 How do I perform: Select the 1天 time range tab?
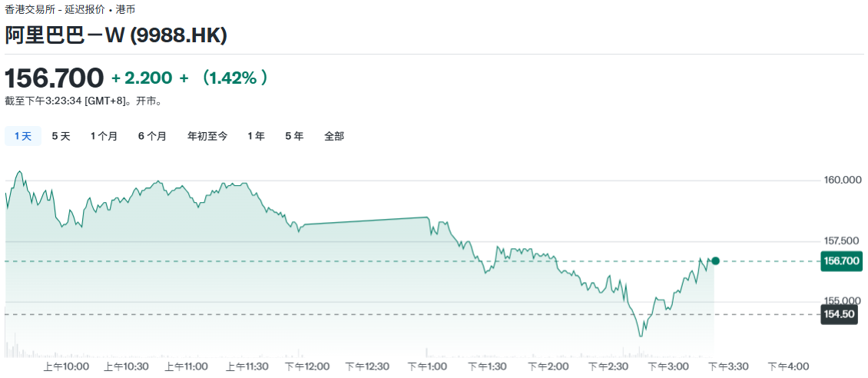pos(23,136)
